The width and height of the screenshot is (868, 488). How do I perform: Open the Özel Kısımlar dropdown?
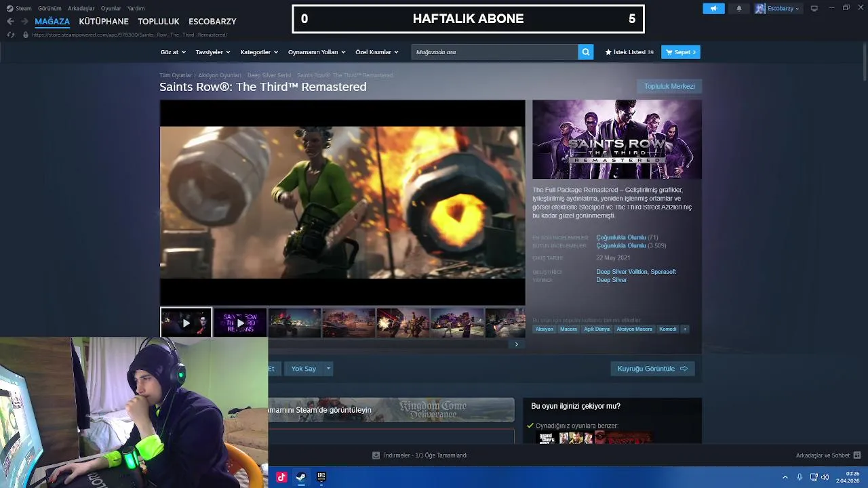[x=377, y=52]
